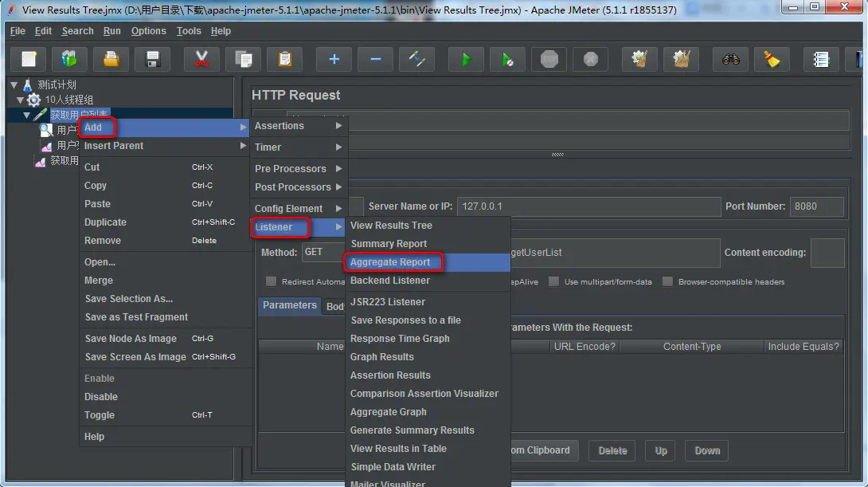The image size is (868, 487).
Task: Choose Insert Parent in context menu
Action: [x=165, y=146]
